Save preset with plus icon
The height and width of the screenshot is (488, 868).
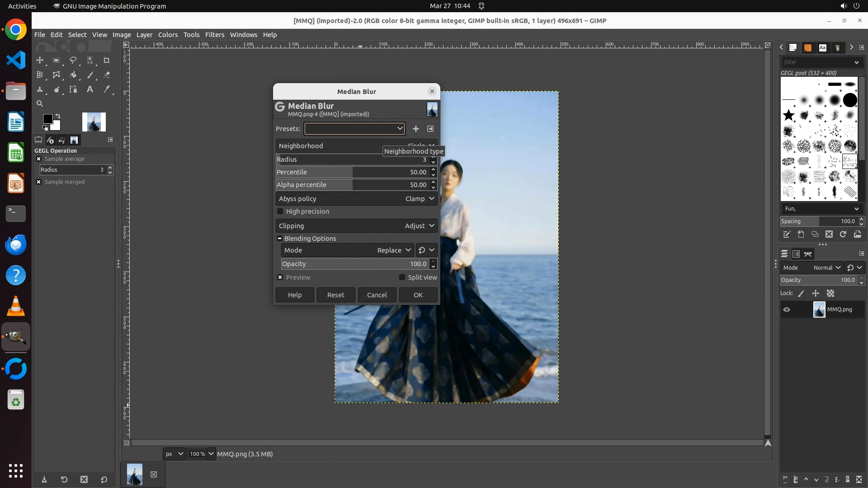coord(415,129)
